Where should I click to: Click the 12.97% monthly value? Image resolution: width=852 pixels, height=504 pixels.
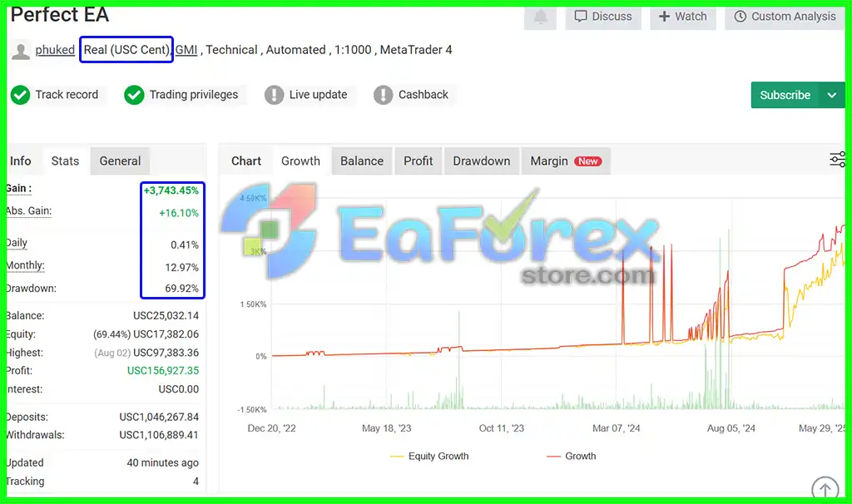182,267
